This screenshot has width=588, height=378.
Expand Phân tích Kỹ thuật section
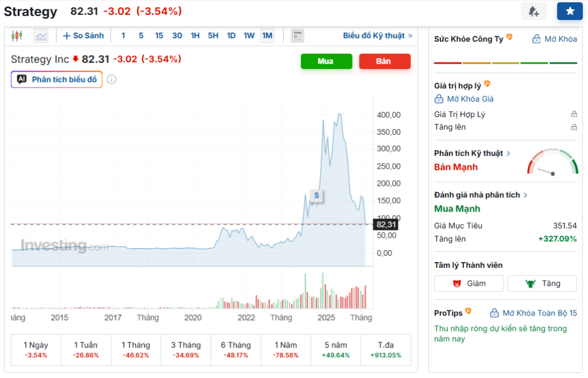(x=472, y=153)
